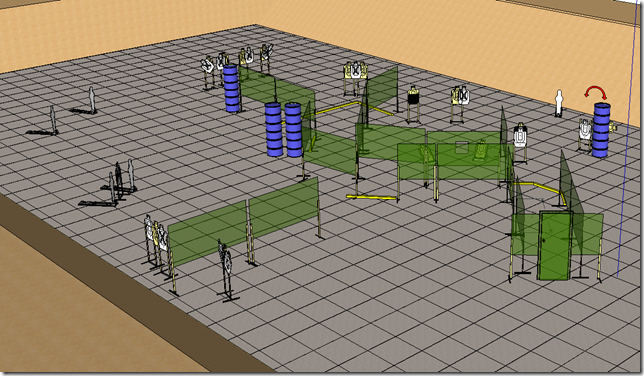Image resolution: width=644 pixels, height=376 pixels.
Task: Click the leftmost gray standing figure
Action: pos(53,120)
